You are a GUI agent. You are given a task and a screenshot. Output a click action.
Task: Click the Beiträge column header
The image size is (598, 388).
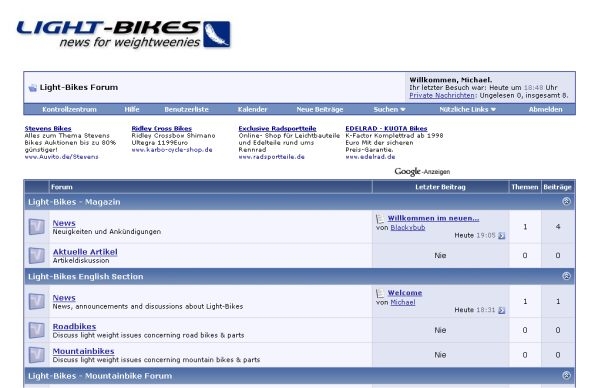558,187
